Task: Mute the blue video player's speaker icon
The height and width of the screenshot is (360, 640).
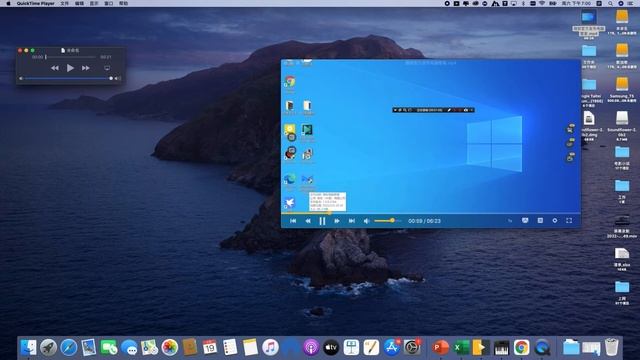Action: pos(367,221)
